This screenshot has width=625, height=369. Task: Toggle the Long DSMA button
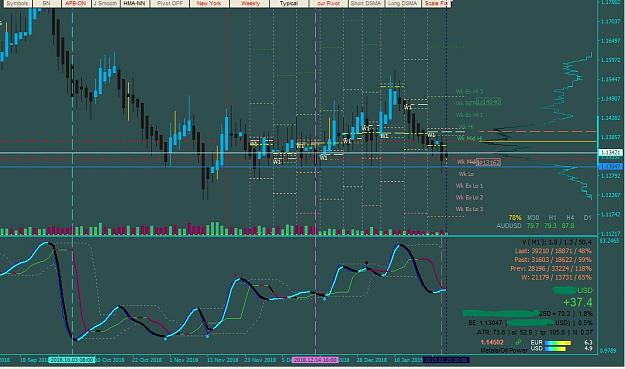tap(403, 3)
